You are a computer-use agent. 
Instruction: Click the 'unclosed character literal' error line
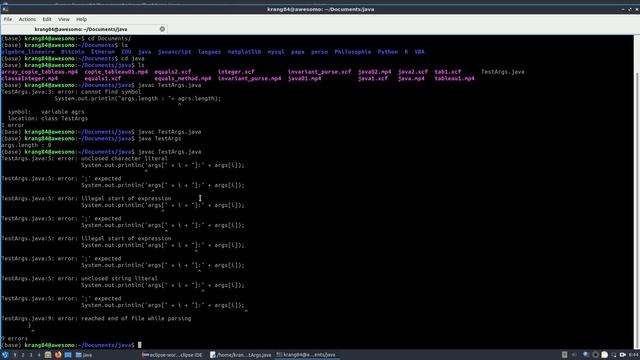coord(84,158)
